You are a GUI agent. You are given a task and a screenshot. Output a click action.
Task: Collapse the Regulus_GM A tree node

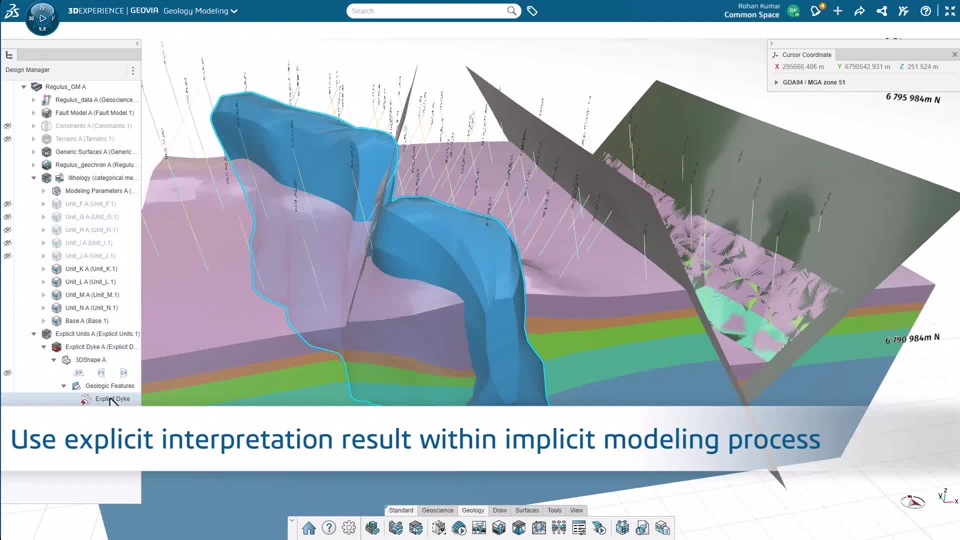(x=24, y=87)
